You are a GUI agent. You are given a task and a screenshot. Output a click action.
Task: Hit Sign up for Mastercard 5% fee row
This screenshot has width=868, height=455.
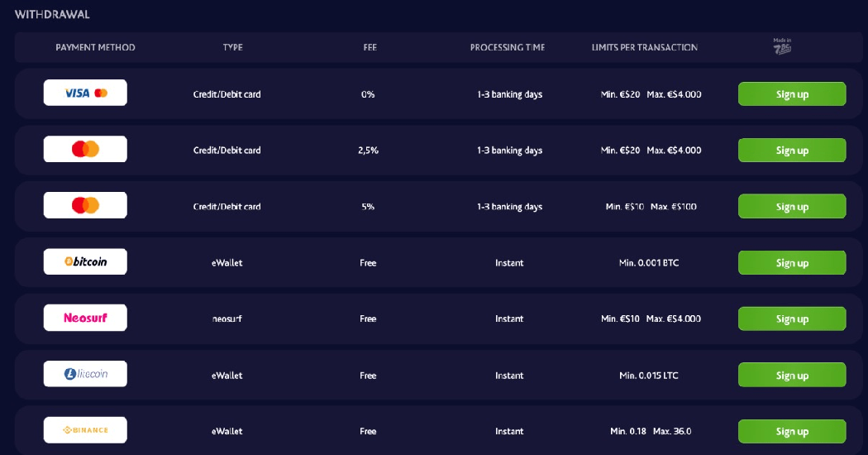point(791,207)
